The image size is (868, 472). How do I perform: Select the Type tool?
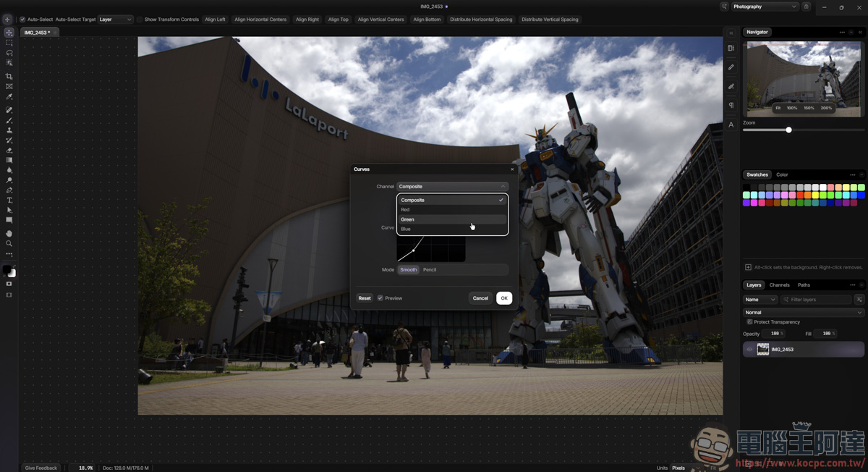click(x=9, y=201)
